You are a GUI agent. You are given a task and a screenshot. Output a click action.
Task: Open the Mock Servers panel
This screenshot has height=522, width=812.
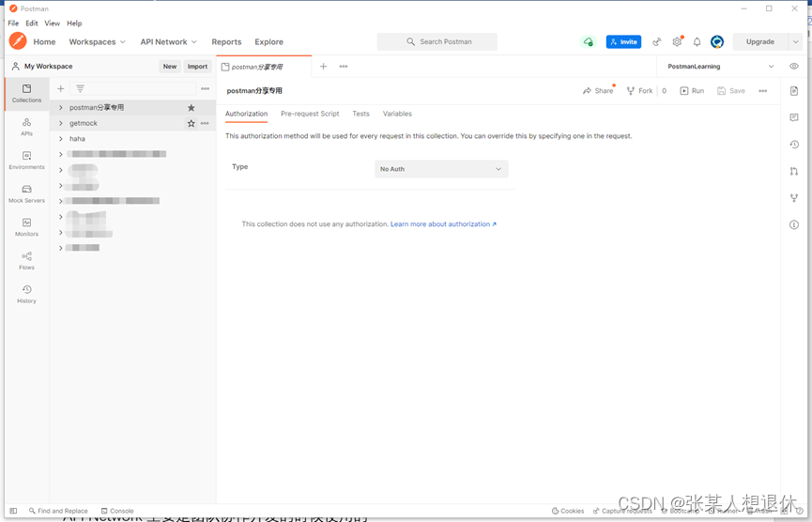pos(27,193)
